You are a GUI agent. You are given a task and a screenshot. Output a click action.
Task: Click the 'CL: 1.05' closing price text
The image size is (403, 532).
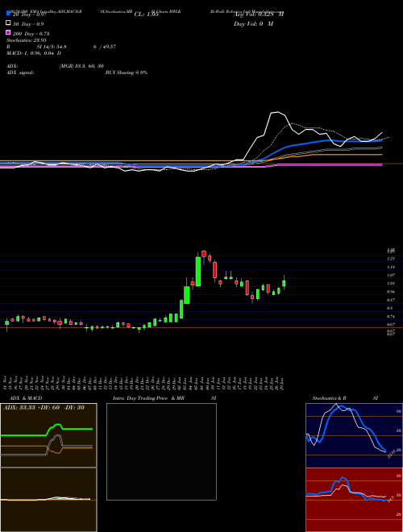click(x=146, y=15)
